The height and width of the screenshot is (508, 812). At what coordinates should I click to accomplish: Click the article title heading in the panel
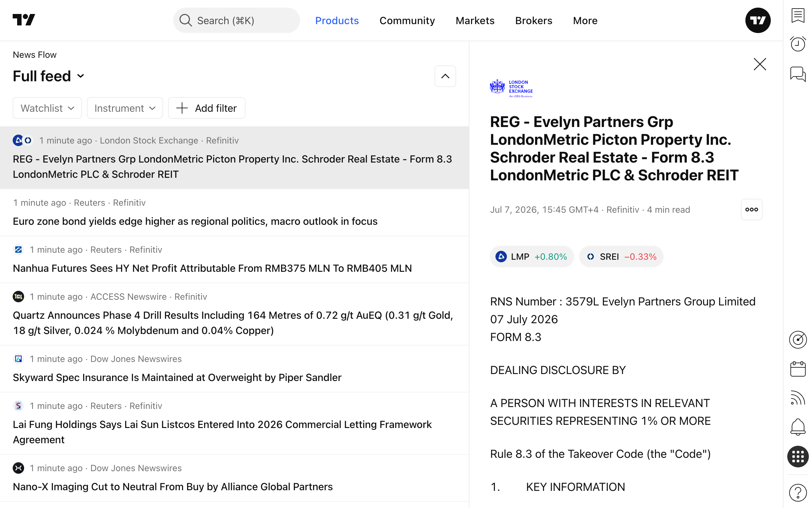pyautogui.click(x=614, y=149)
